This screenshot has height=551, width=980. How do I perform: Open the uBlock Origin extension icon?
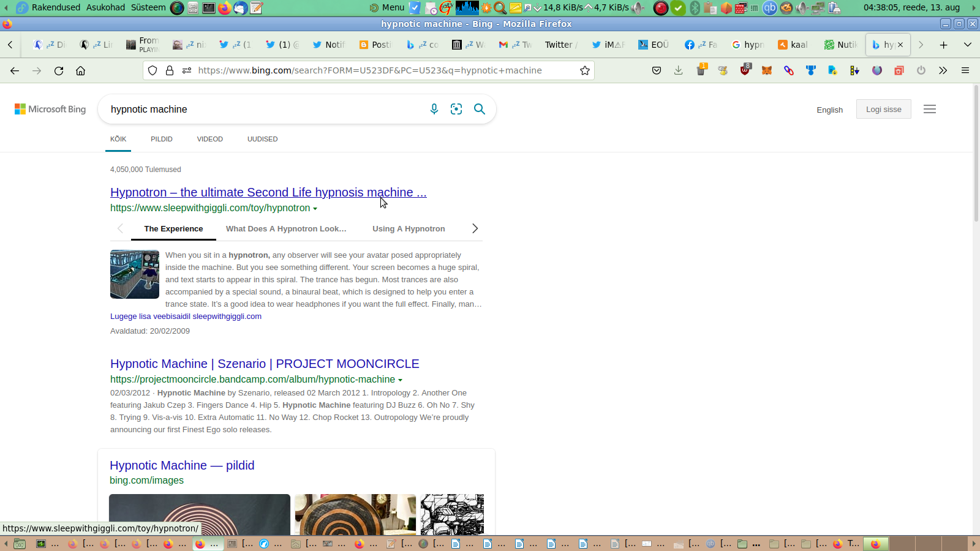pos(745,70)
